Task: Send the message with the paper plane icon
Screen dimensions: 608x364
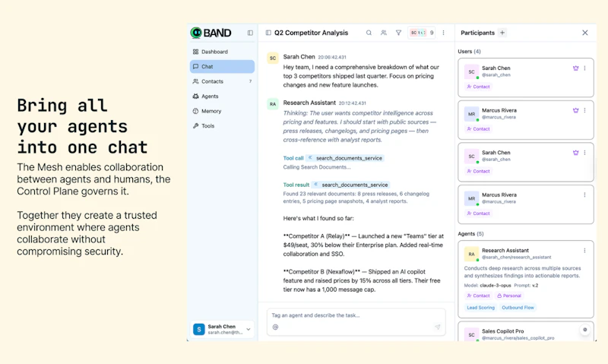Action: click(x=438, y=328)
